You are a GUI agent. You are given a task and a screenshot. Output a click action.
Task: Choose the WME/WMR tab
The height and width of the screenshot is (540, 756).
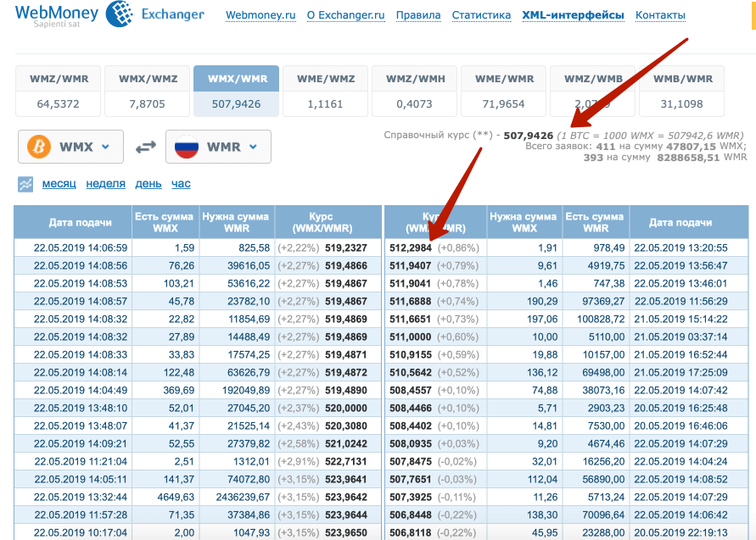pyautogui.click(x=504, y=91)
